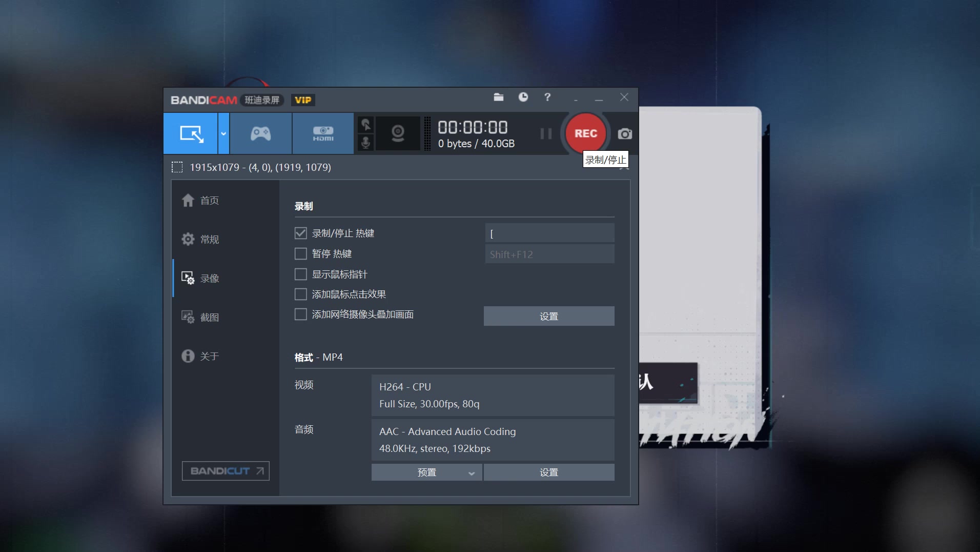This screenshot has height=552, width=980.
Task: Enable the 显示鼠标指针 checkbox
Action: click(x=301, y=274)
